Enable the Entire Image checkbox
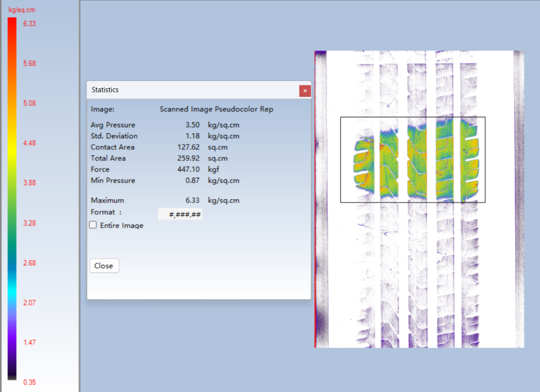 (x=93, y=225)
